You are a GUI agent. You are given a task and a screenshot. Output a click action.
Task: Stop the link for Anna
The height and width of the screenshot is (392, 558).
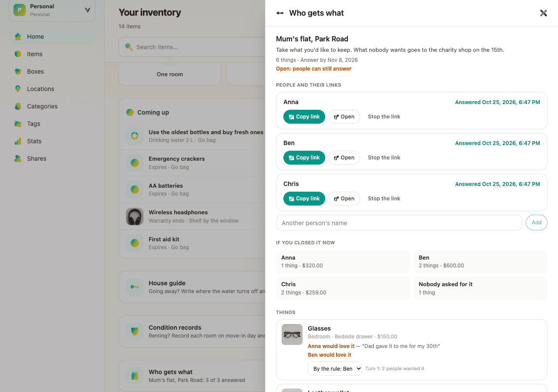[384, 117]
